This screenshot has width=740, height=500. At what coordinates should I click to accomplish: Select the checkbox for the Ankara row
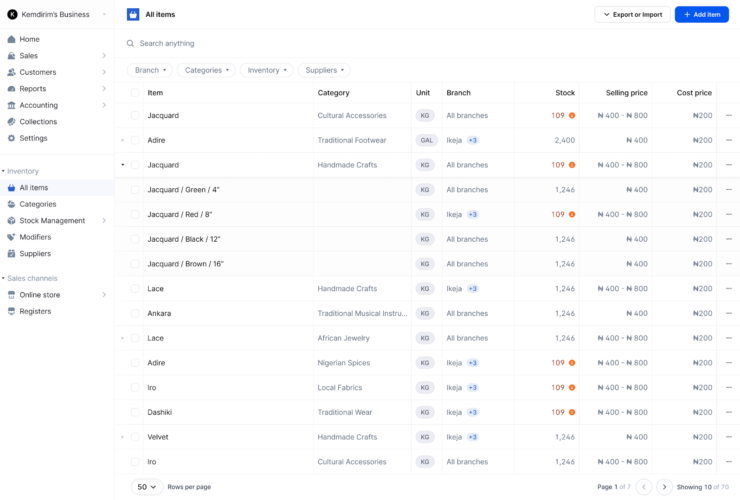point(135,313)
